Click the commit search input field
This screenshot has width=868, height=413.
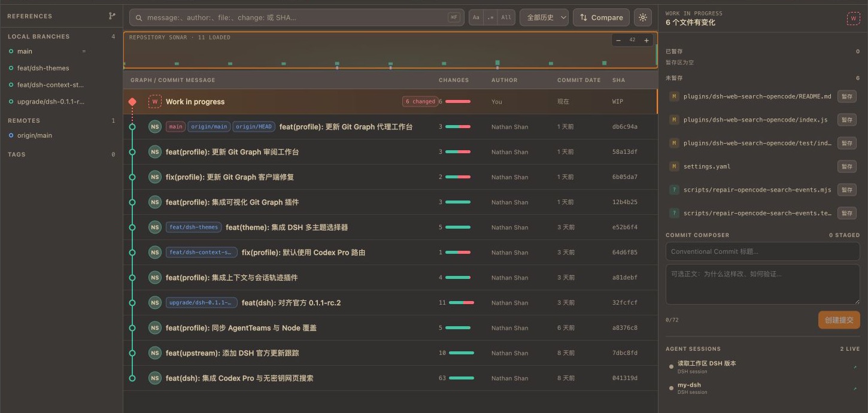click(x=297, y=17)
